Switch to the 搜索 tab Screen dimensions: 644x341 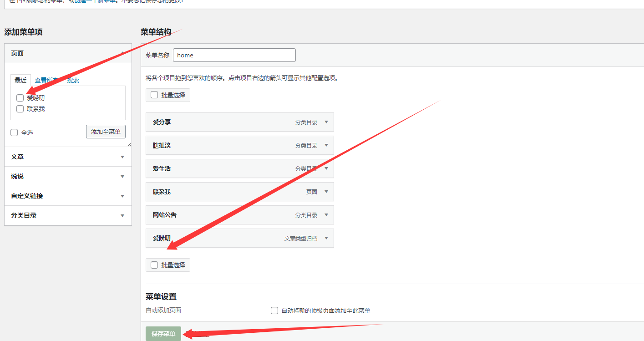73,80
